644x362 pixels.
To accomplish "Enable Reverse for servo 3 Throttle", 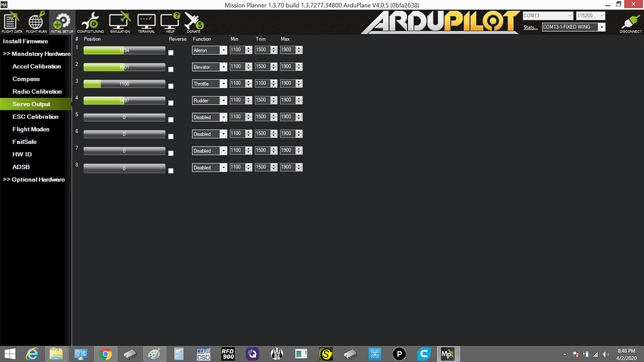I will coord(171,86).
